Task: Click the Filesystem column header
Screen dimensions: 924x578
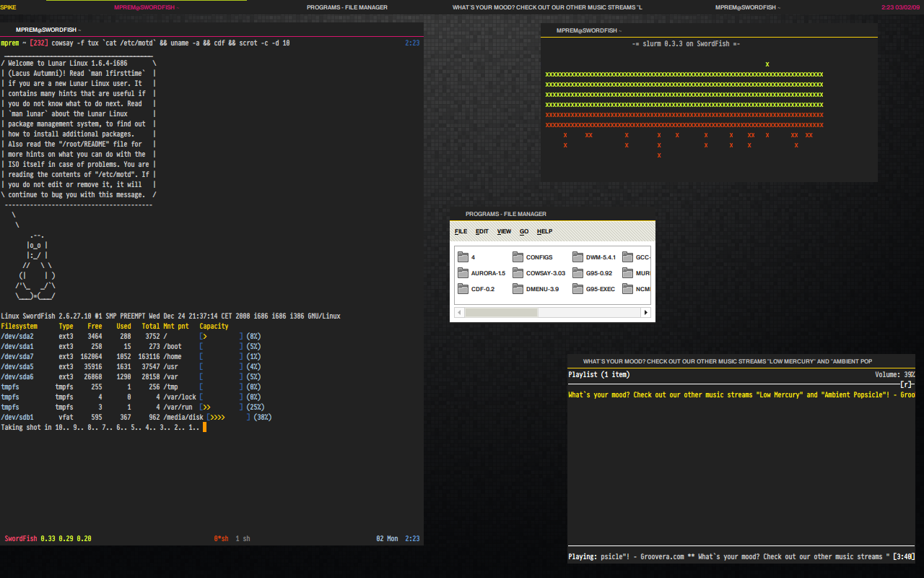Action: (x=19, y=326)
